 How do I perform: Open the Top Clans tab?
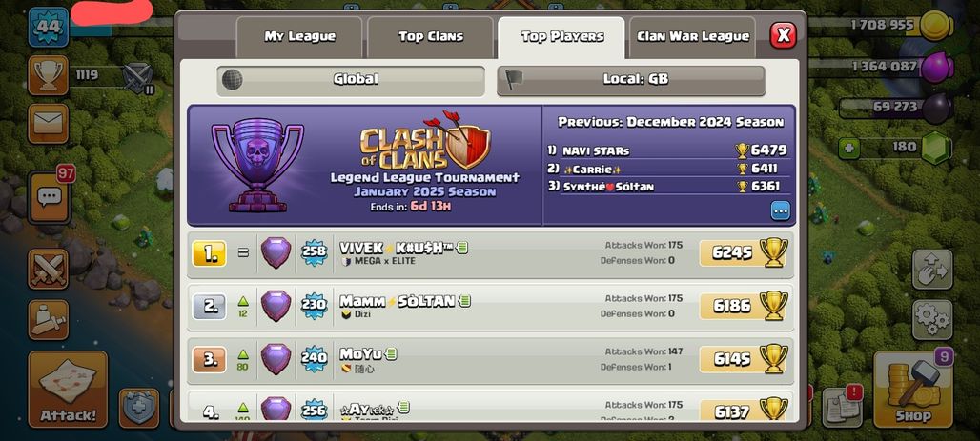(431, 37)
